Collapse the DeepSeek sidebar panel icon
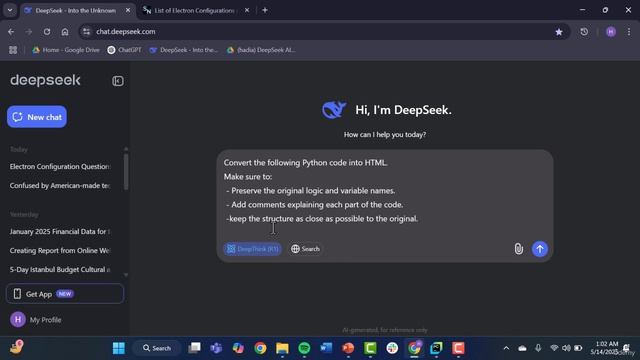Screen dimensions: 640x360 tap(118, 81)
